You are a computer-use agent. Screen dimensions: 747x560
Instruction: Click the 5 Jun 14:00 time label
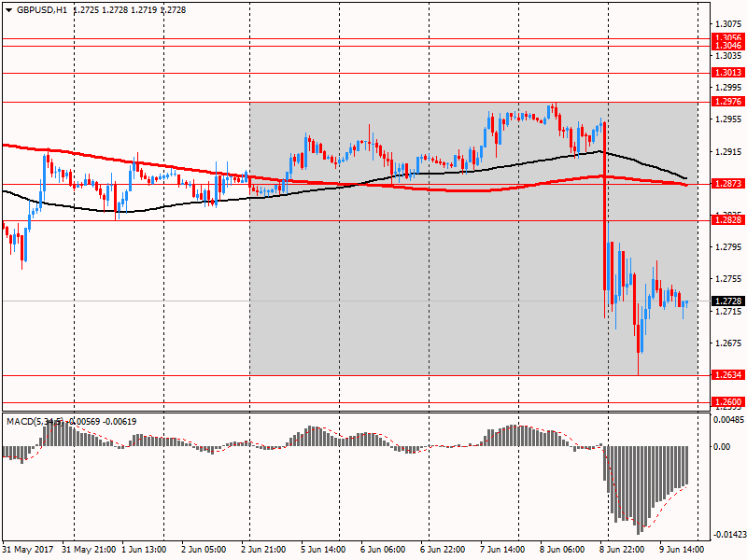pos(323,550)
